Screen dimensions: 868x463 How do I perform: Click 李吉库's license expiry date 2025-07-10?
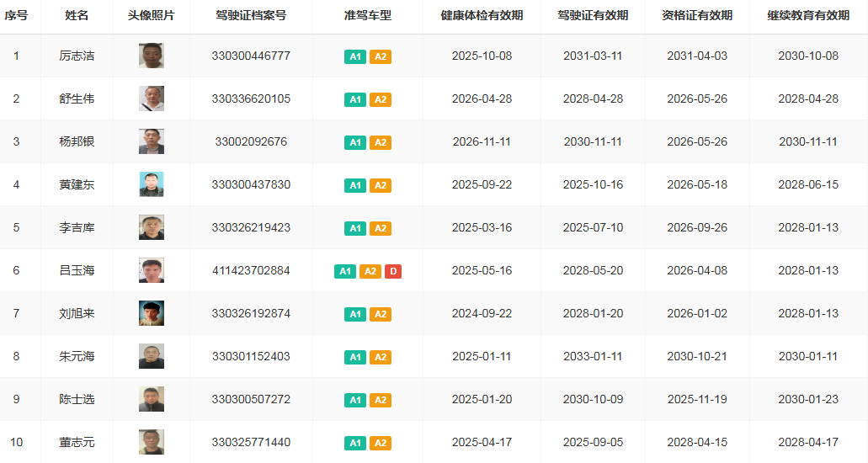(593, 227)
